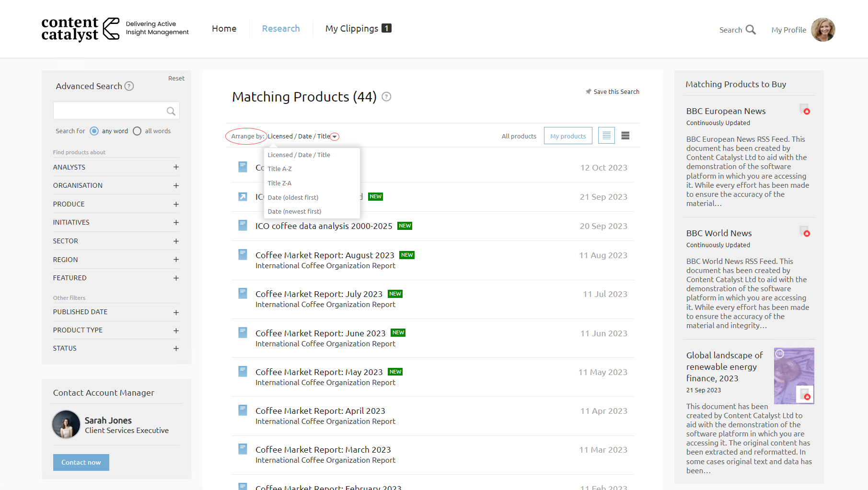Click the BBC World News buy icon
Screen dimensions: 868x490
pos(805,232)
